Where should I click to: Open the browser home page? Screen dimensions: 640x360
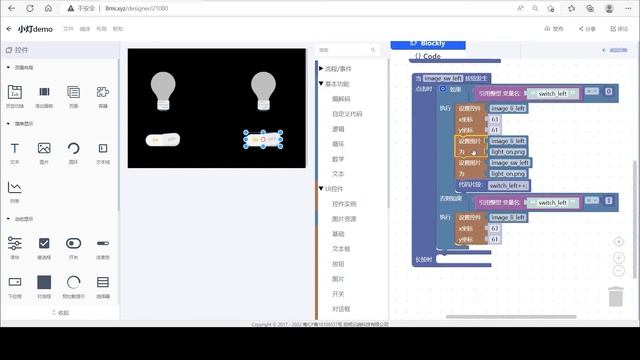point(48,8)
